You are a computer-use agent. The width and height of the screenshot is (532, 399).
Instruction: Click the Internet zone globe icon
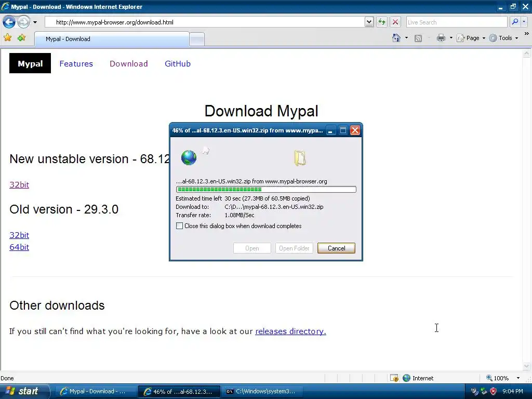[406, 378]
